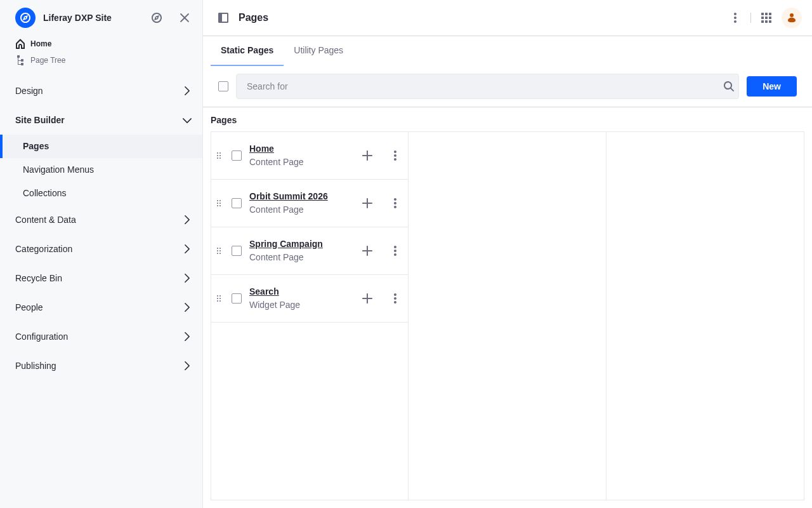Collapse the Site Builder section
The width and height of the screenshot is (812, 508).
click(101, 120)
